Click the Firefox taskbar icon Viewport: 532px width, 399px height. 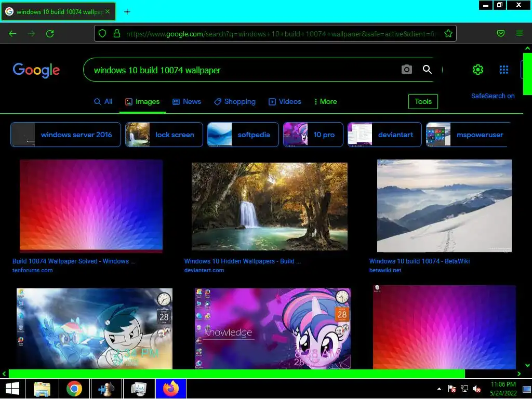tap(171, 389)
